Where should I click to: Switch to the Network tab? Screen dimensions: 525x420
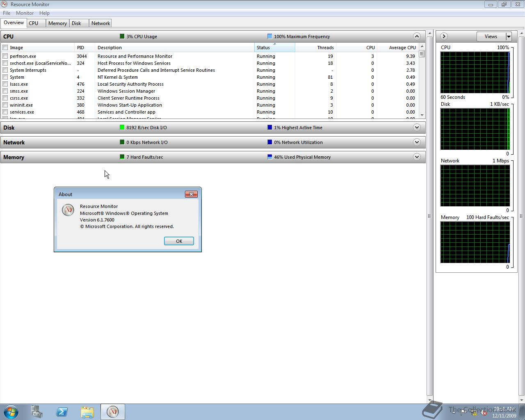coord(100,23)
